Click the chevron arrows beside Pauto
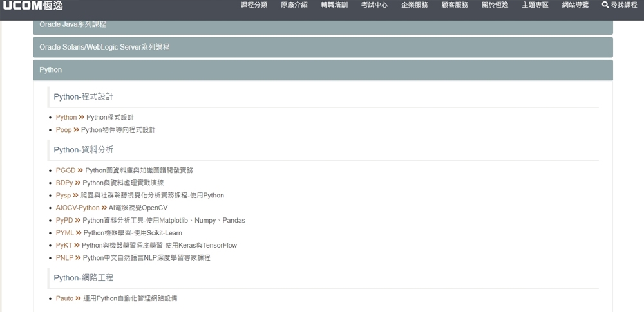The width and height of the screenshot is (644, 312). pos(78,298)
